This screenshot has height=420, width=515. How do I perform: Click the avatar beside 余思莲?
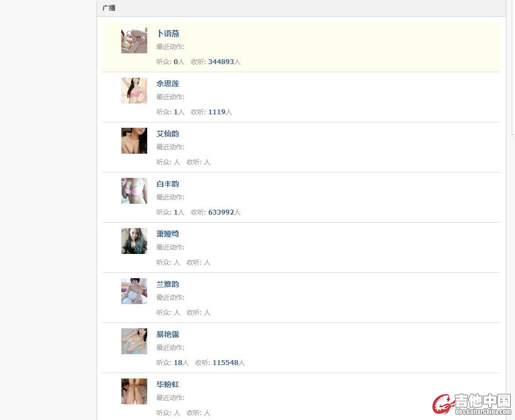coord(134,91)
